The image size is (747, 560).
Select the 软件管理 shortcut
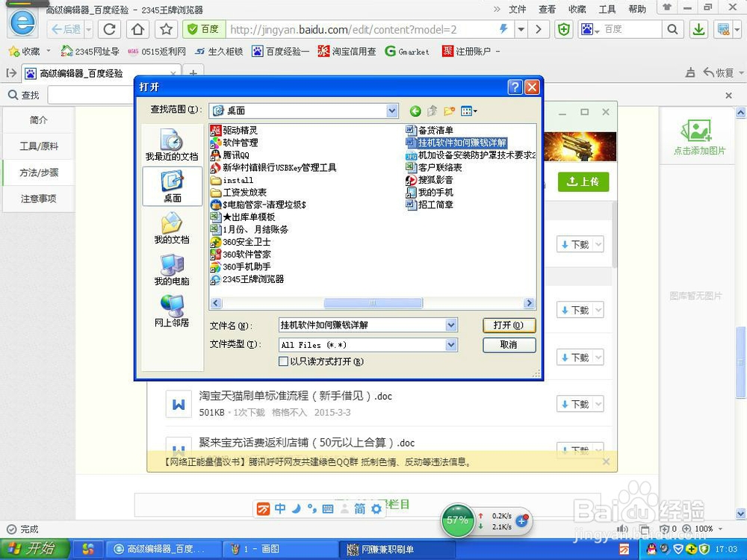(x=234, y=143)
